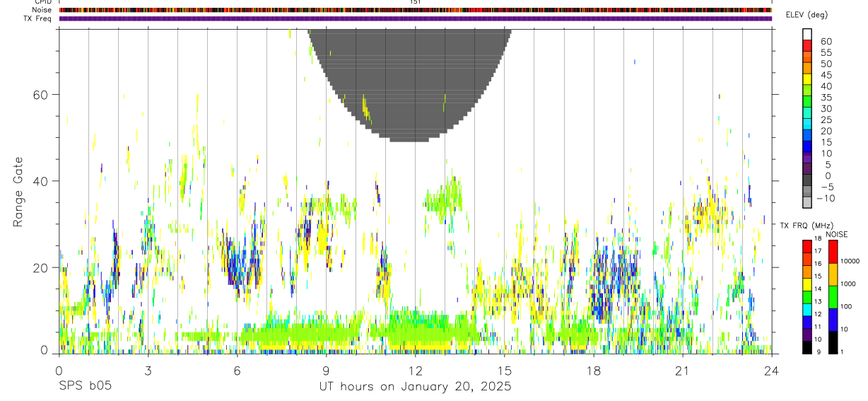Image resolution: width=868 pixels, height=401 pixels.
Task: Click the '6' tick on the UT hours axis
Action: click(x=237, y=370)
